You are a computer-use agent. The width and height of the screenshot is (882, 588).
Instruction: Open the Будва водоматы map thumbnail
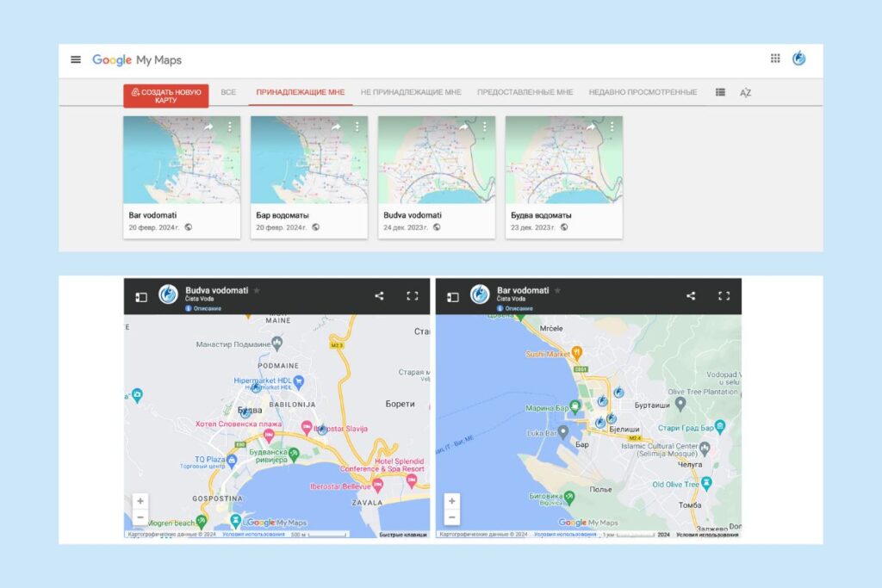click(563, 159)
